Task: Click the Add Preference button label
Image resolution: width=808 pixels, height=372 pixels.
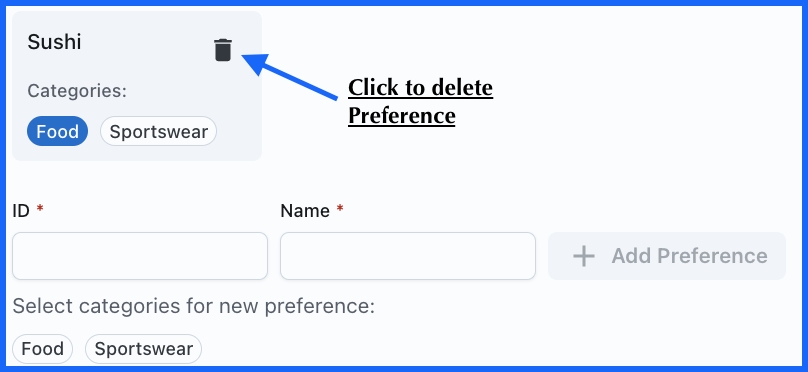Action: 689,256
